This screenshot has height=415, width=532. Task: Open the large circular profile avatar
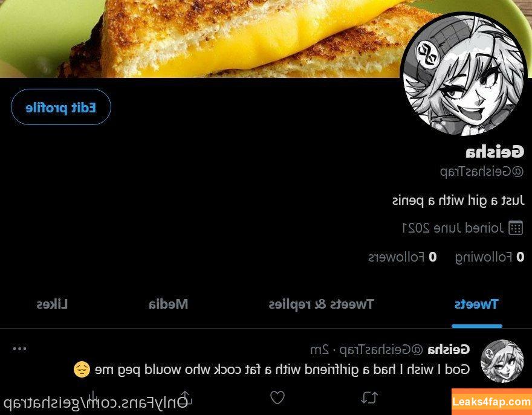click(464, 74)
